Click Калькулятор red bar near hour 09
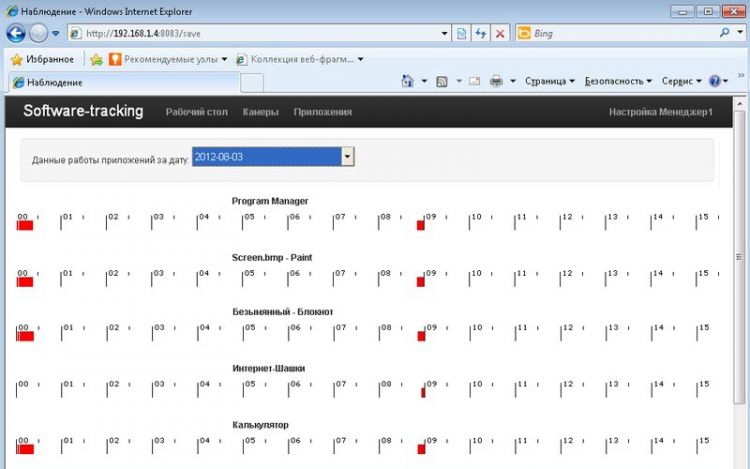This screenshot has width=750, height=469. 421,449
